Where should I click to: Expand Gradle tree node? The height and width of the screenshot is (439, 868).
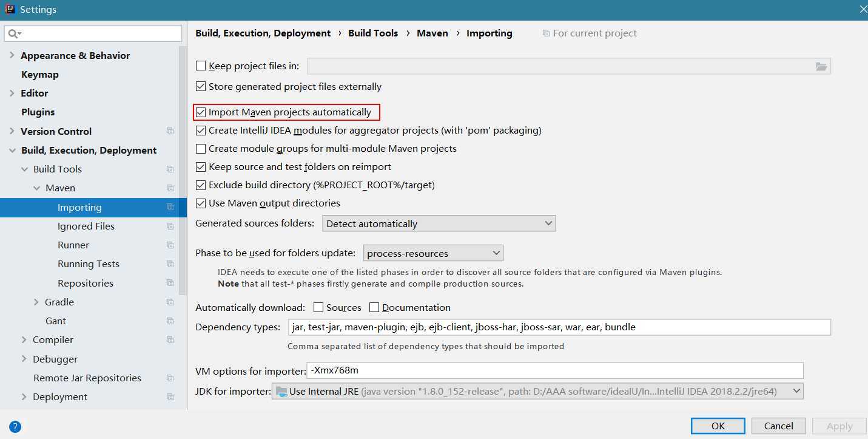[36, 302]
